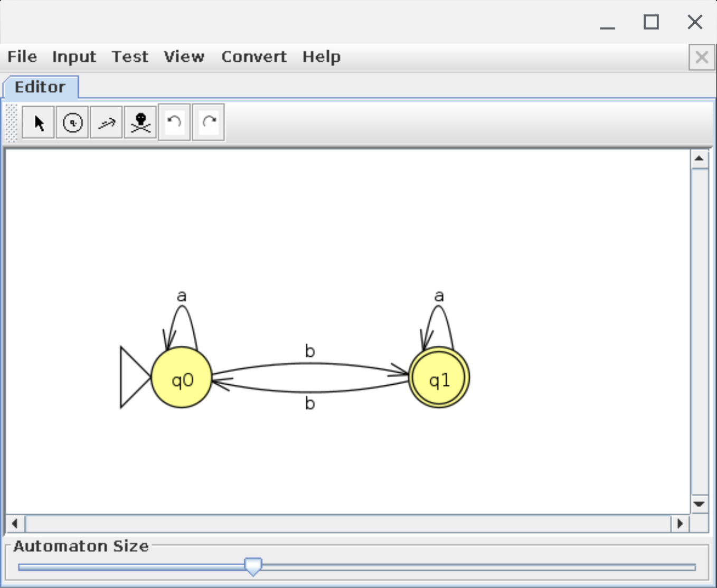Switch to the Editor tab
The height and width of the screenshot is (588, 717).
[x=40, y=87]
